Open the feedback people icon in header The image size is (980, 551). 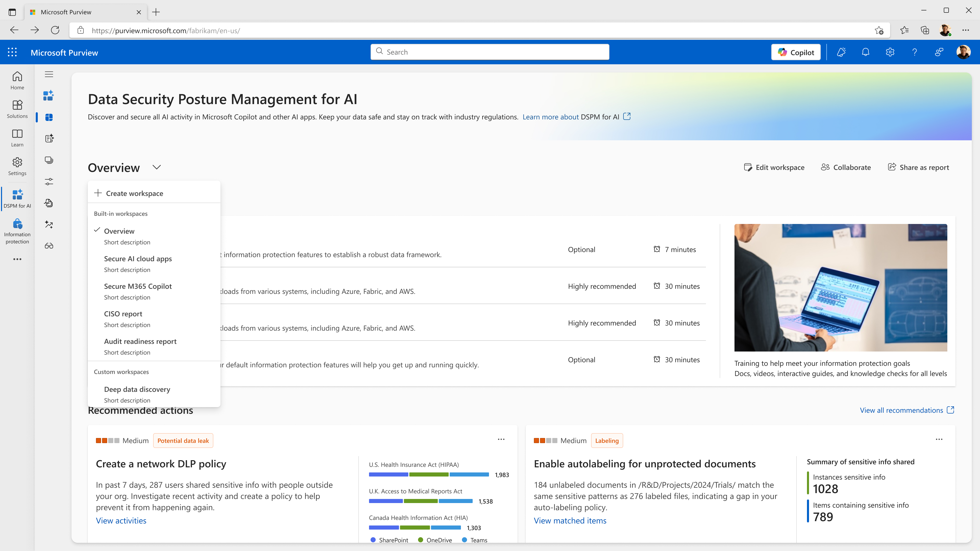pyautogui.click(x=939, y=52)
